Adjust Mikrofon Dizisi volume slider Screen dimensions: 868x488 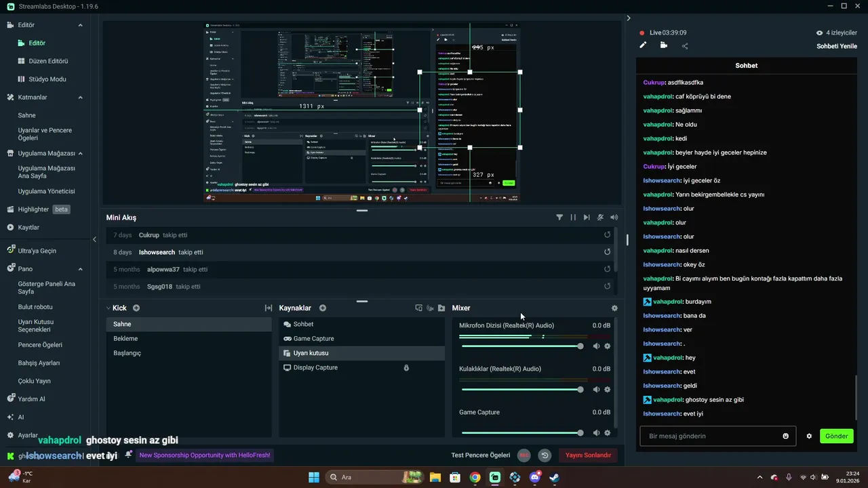521,346
